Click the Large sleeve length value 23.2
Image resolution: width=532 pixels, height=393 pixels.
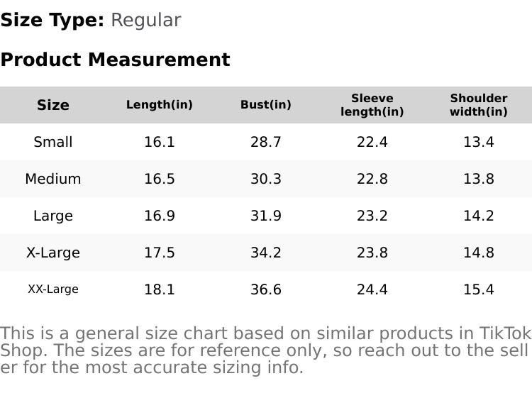372,216
